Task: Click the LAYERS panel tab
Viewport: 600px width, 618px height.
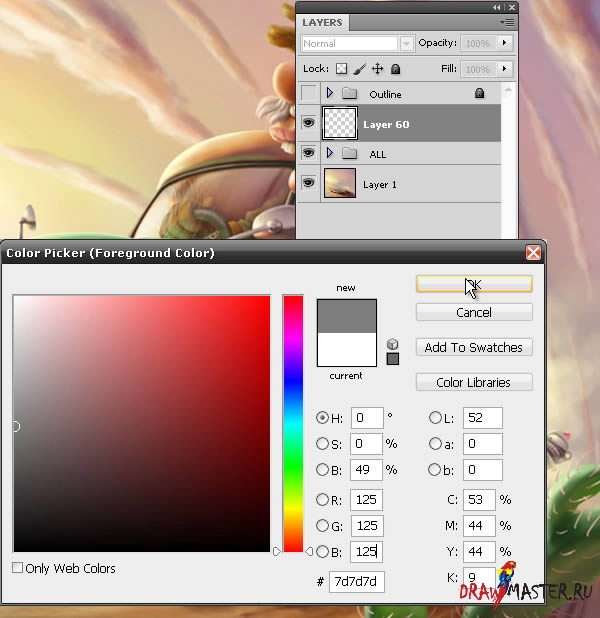Action: click(x=322, y=22)
